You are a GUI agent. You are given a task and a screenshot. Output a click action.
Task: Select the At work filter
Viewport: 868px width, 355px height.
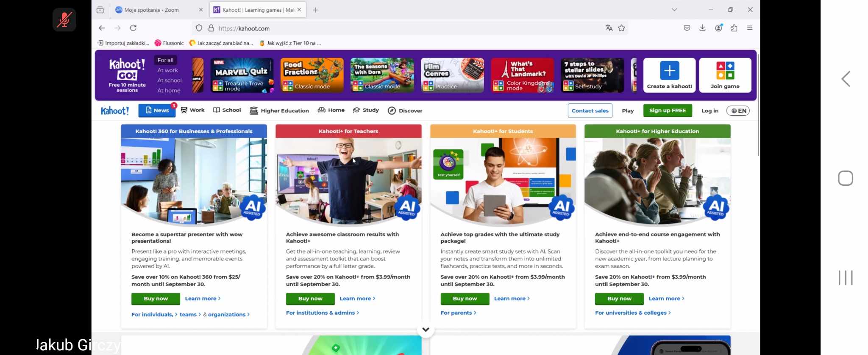(x=167, y=70)
